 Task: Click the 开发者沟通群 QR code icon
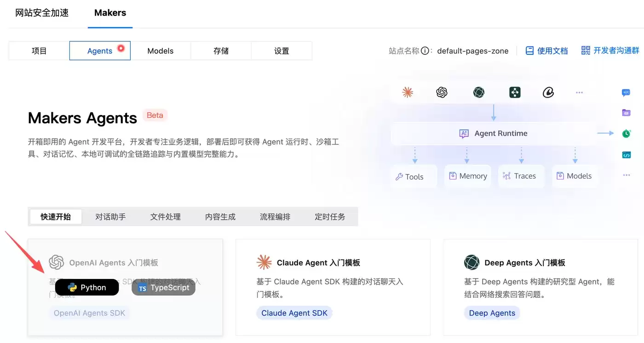point(586,50)
